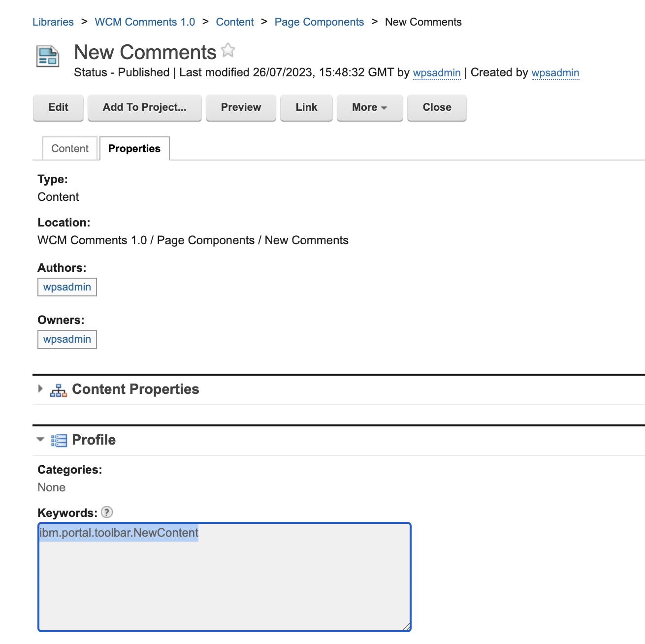This screenshot has width=645, height=644.
Task: Click the textarea resize grip handle
Action: pos(406,627)
